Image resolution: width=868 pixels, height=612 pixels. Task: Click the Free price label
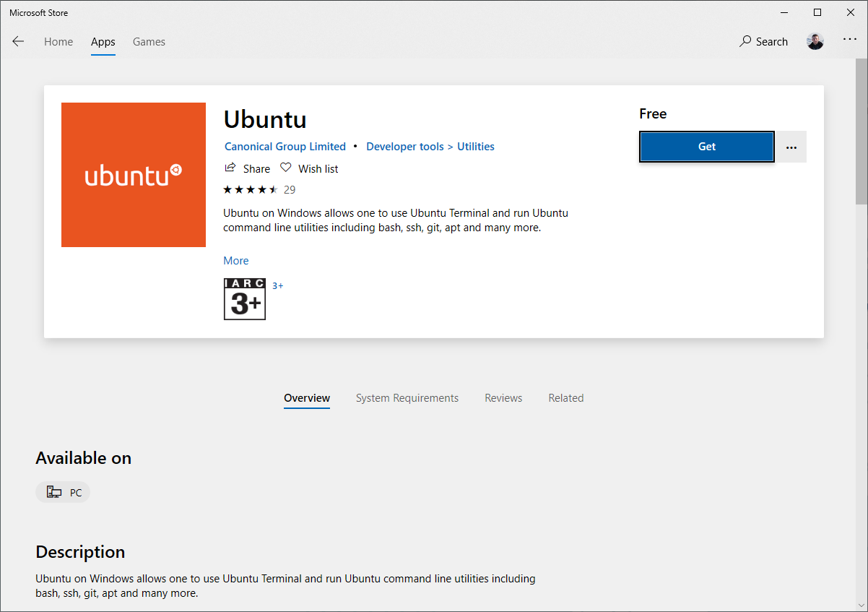653,114
